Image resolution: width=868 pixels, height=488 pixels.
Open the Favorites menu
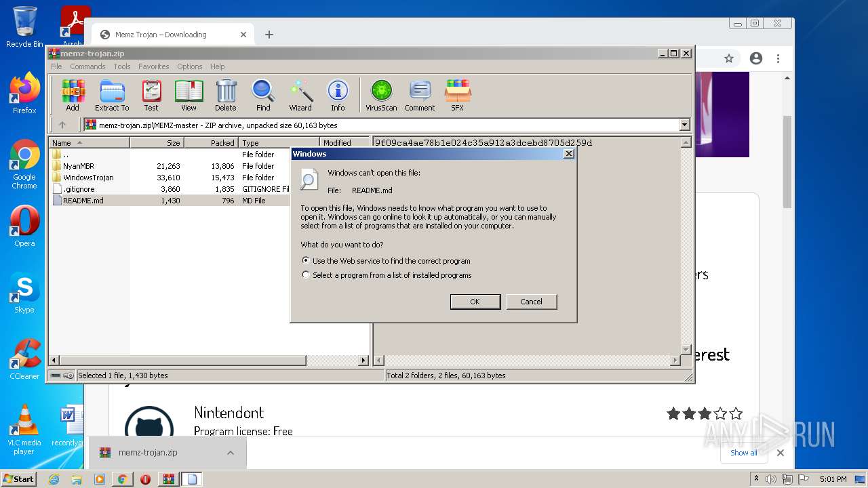coord(154,66)
